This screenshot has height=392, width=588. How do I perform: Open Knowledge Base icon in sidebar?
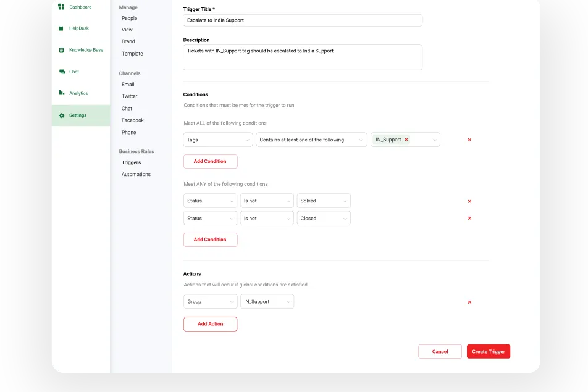(61, 50)
